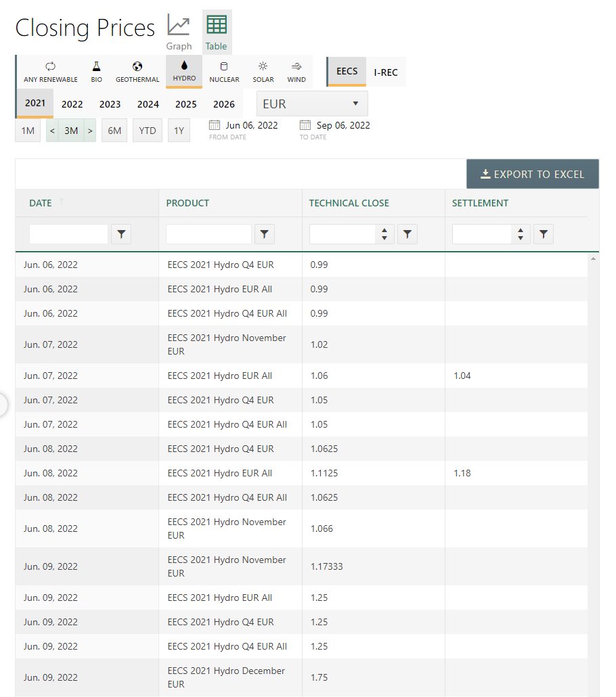Open Date column filter menu
Viewport: 616px width, 697px height.
pyautogui.click(x=121, y=234)
